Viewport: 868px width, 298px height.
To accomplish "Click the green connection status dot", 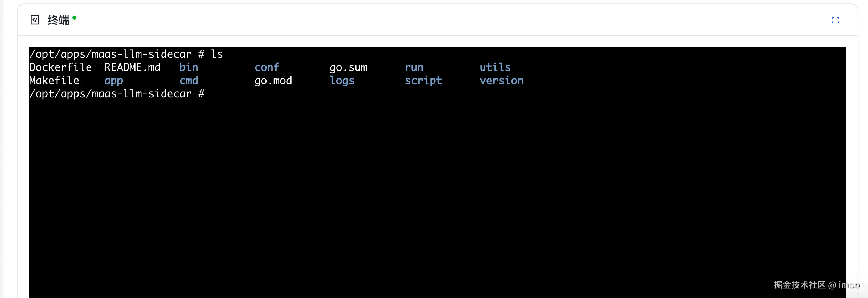I will tap(74, 18).
